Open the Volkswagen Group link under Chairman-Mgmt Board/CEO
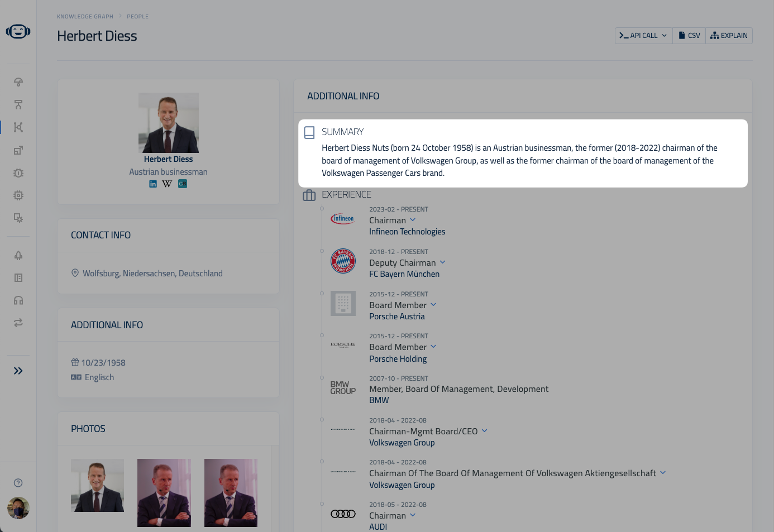774x532 pixels. (402, 442)
